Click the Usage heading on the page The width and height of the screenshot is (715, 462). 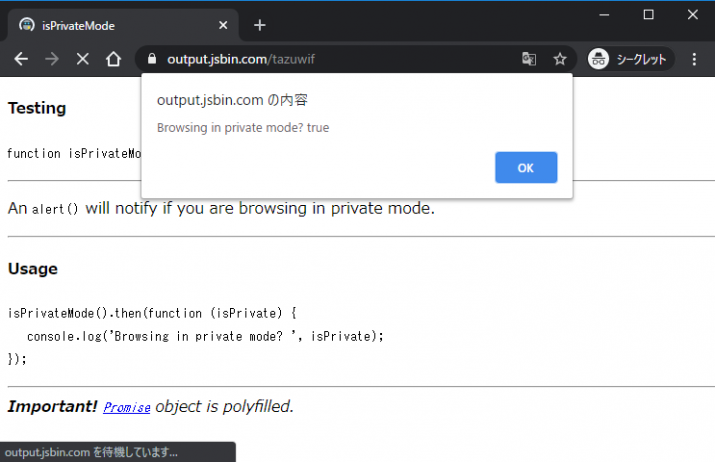[x=33, y=269]
